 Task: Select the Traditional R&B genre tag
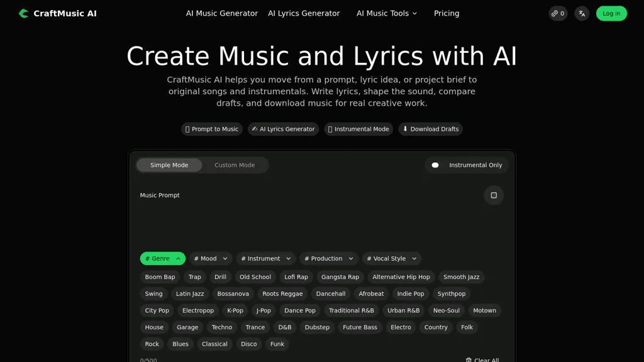tap(351, 310)
